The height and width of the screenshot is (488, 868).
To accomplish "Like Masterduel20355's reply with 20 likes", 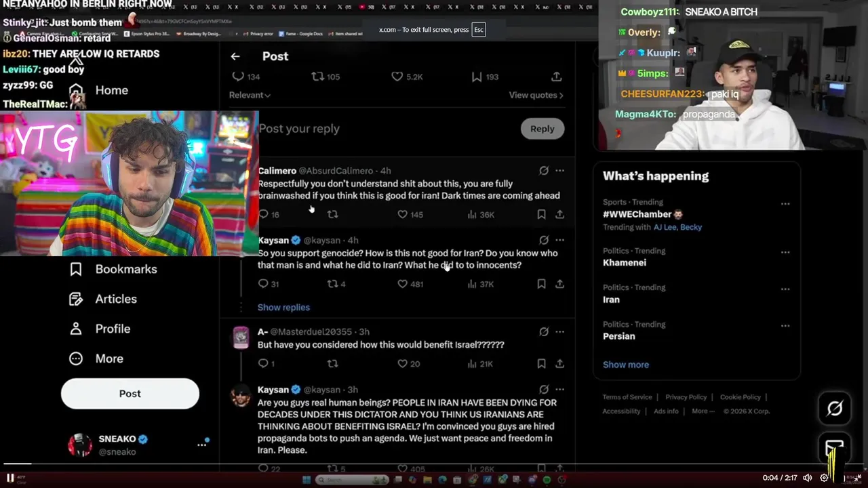I will (408, 364).
